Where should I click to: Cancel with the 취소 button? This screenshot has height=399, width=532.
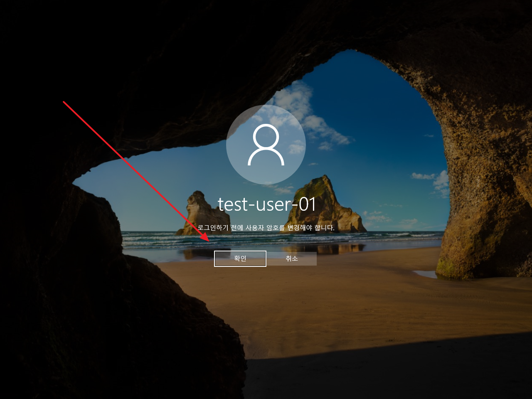click(x=292, y=259)
